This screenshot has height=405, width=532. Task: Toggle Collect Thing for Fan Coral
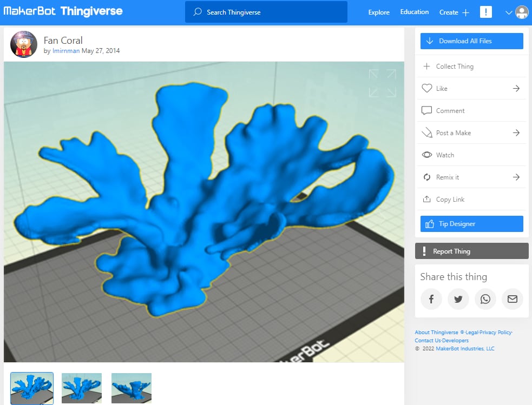(x=428, y=65)
